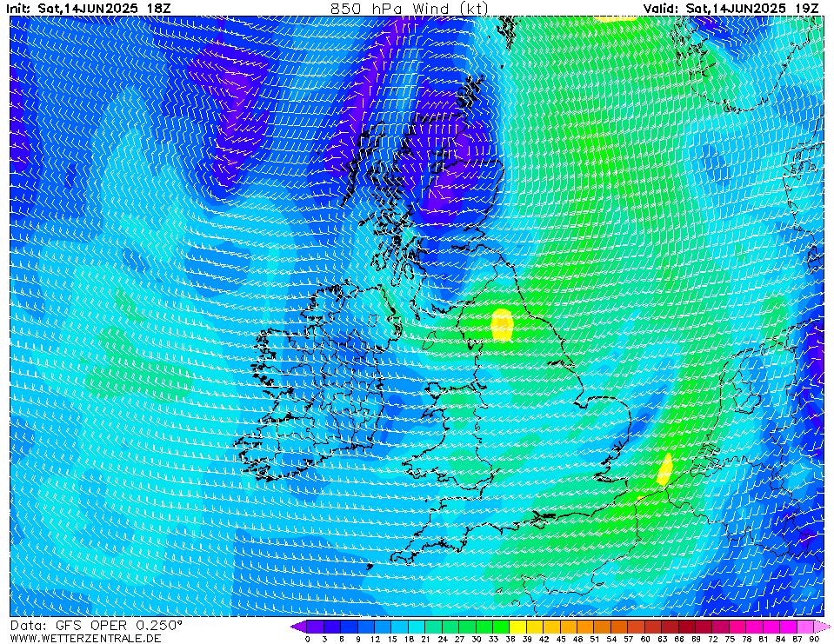
Task: Click the 'Init: Sat,14JUN2025 18Z' label
Action: [x=89, y=8]
